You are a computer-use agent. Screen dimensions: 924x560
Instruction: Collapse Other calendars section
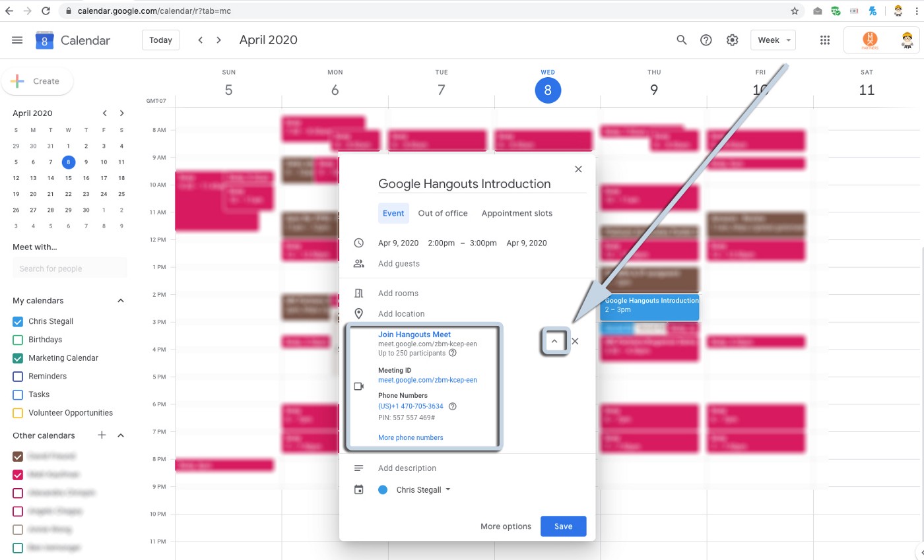121,435
